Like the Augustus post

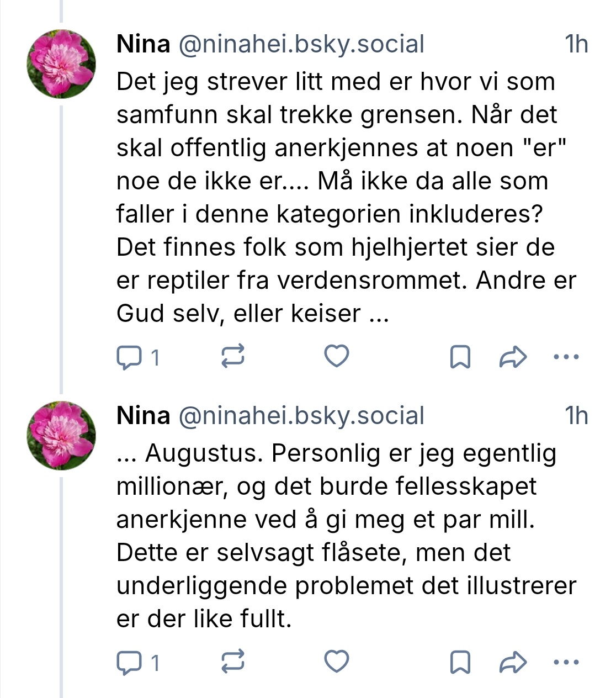[336, 662]
